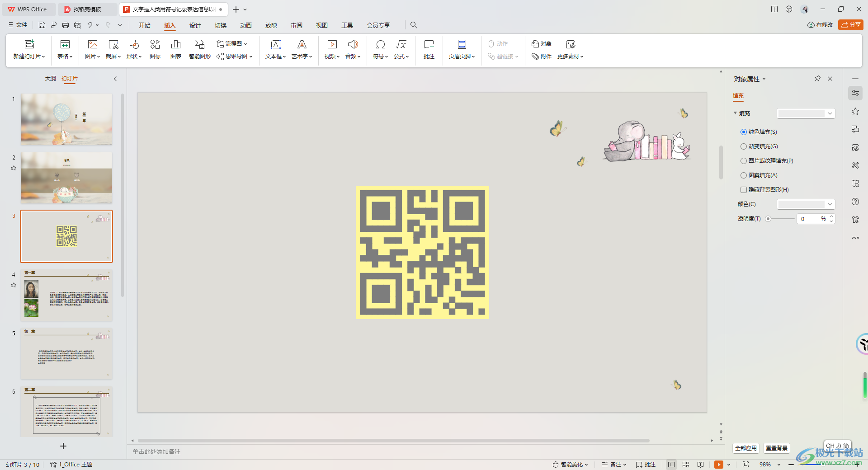
Task: Add new slide with plus below thumbnails
Action: (63, 446)
